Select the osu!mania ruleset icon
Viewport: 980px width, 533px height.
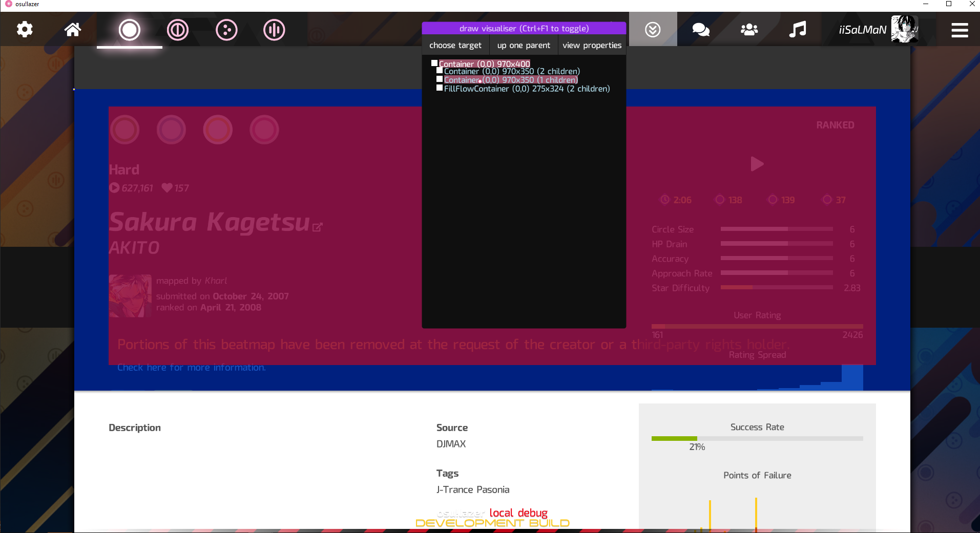point(275,30)
